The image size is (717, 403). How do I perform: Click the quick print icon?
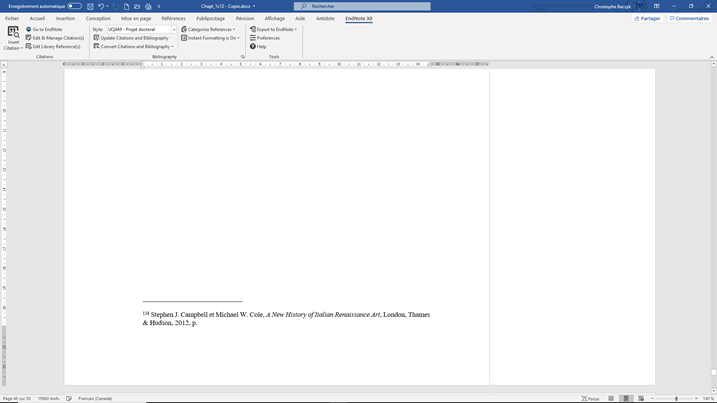point(148,6)
